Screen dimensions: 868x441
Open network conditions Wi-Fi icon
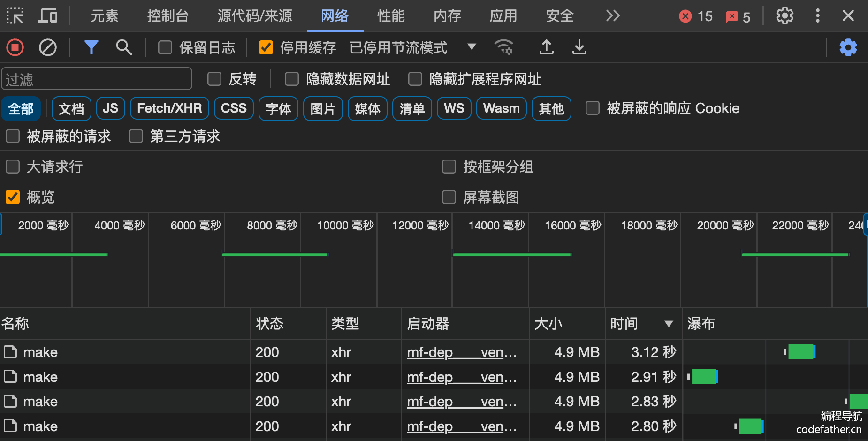(x=503, y=47)
